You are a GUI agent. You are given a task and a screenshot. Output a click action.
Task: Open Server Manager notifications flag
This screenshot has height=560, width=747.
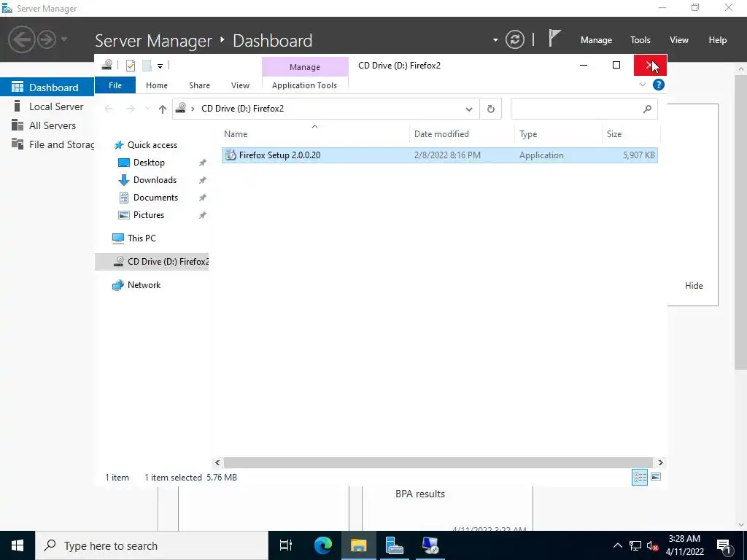coord(554,38)
